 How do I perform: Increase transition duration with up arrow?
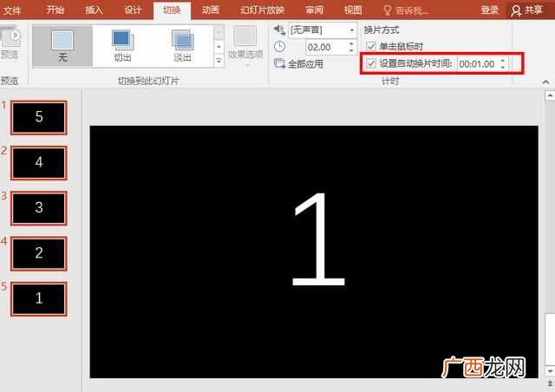pos(351,43)
